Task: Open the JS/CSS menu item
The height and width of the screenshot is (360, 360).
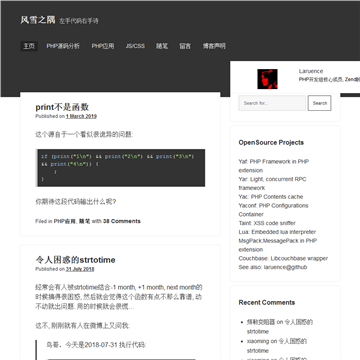Action: (x=135, y=46)
